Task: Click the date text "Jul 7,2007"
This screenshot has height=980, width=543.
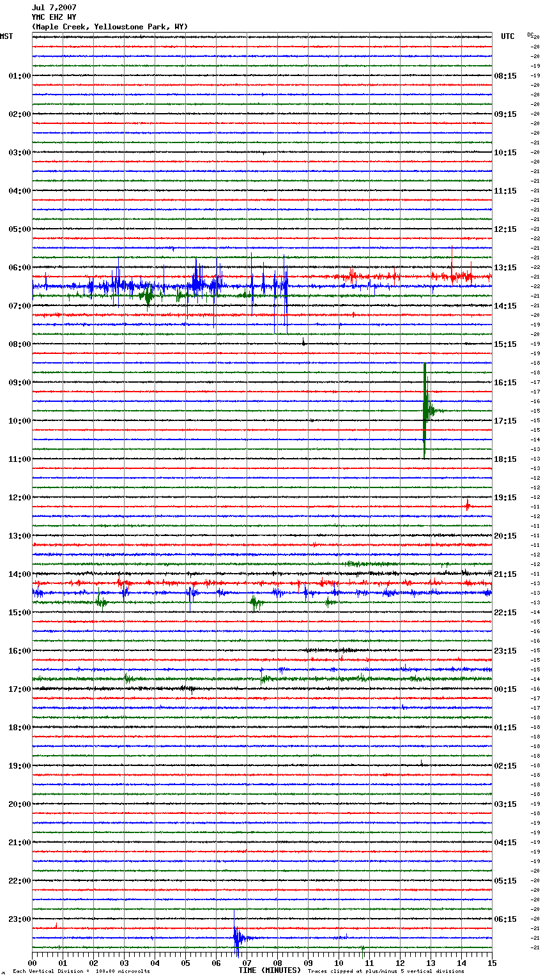Action: point(54,8)
